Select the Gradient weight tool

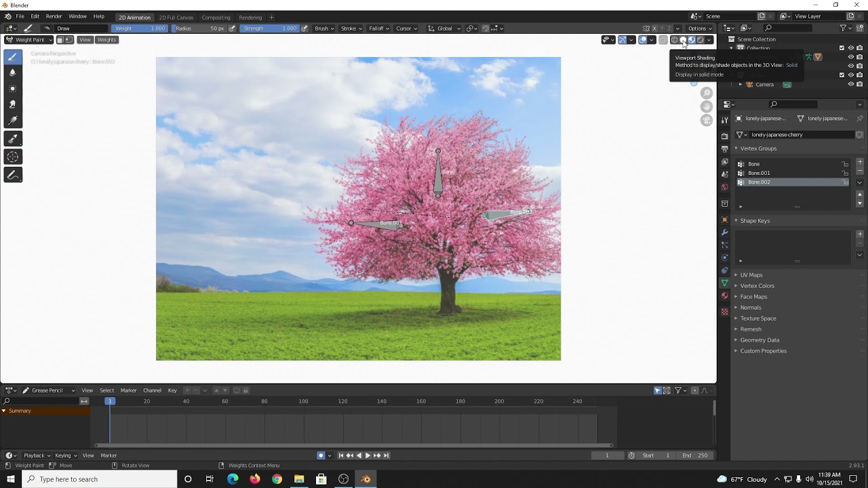click(x=13, y=121)
